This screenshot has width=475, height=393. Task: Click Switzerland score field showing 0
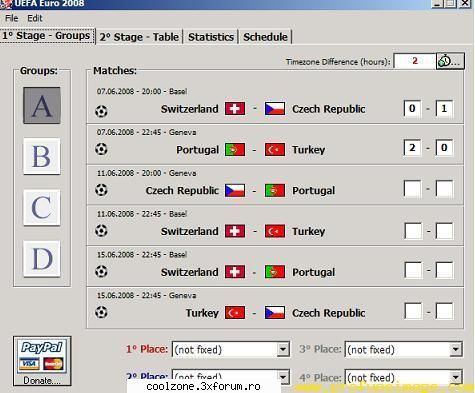pos(412,108)
